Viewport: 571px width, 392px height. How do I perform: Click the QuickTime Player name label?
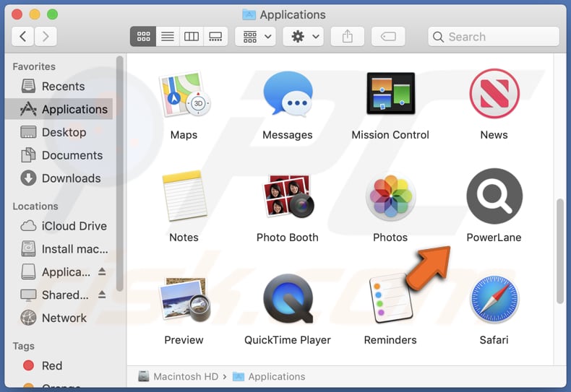[288, 340]
